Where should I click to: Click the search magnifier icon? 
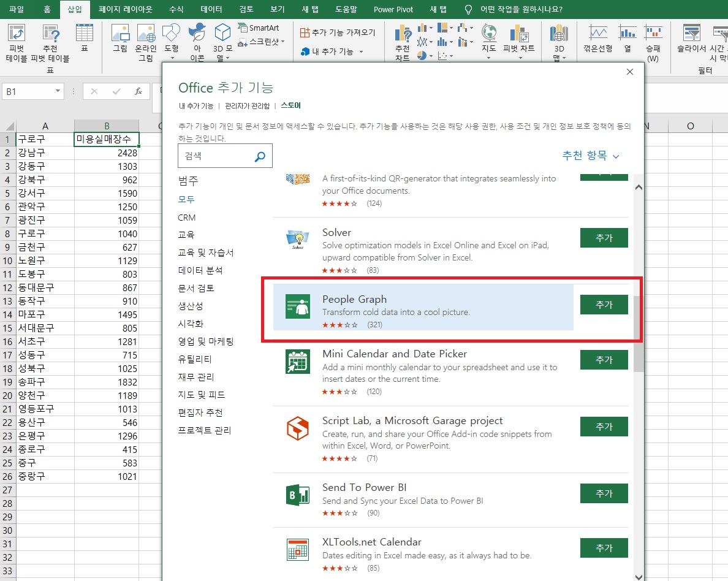point(260,156)
